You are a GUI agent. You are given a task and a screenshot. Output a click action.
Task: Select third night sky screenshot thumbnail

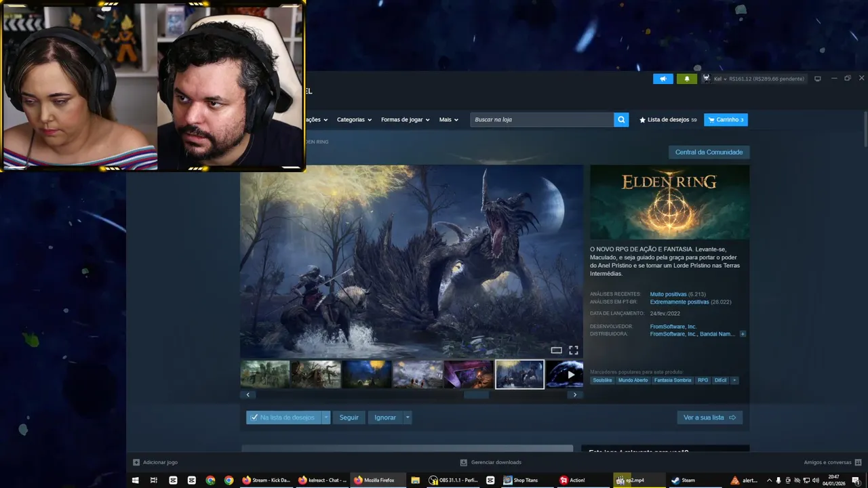pos(367,374)
